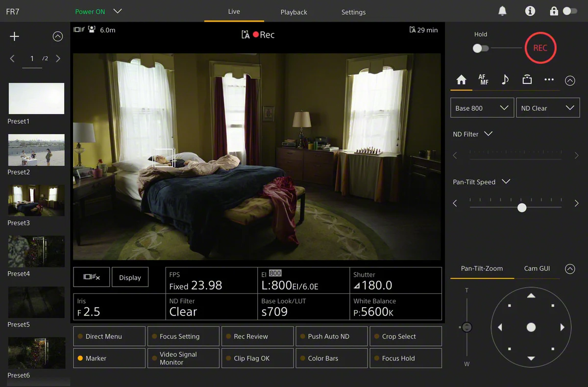Screen dimensions: 588x387
Task: Open the Base 800 dropdown
Action: [482, 108]
